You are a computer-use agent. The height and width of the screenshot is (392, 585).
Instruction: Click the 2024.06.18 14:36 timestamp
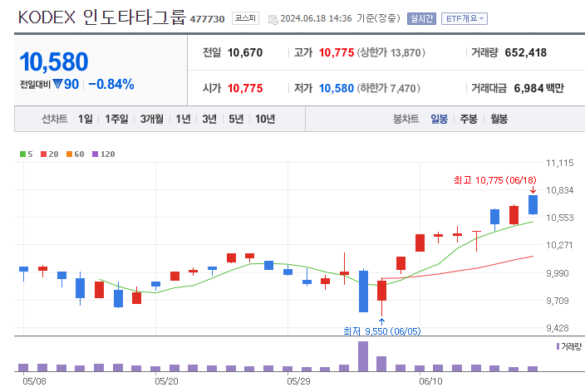click(316, 18)
